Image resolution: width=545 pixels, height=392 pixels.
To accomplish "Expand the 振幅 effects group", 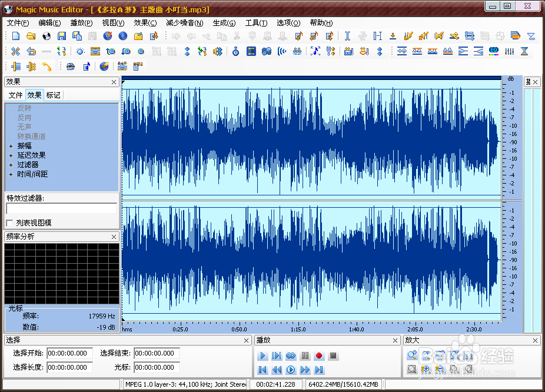I will pos(11,146).
